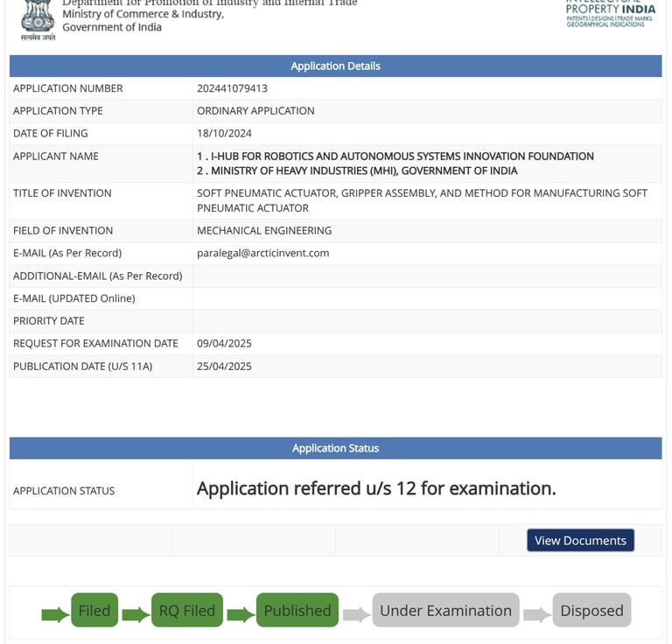Click examination request date 09/04/2025

[224, 343]
